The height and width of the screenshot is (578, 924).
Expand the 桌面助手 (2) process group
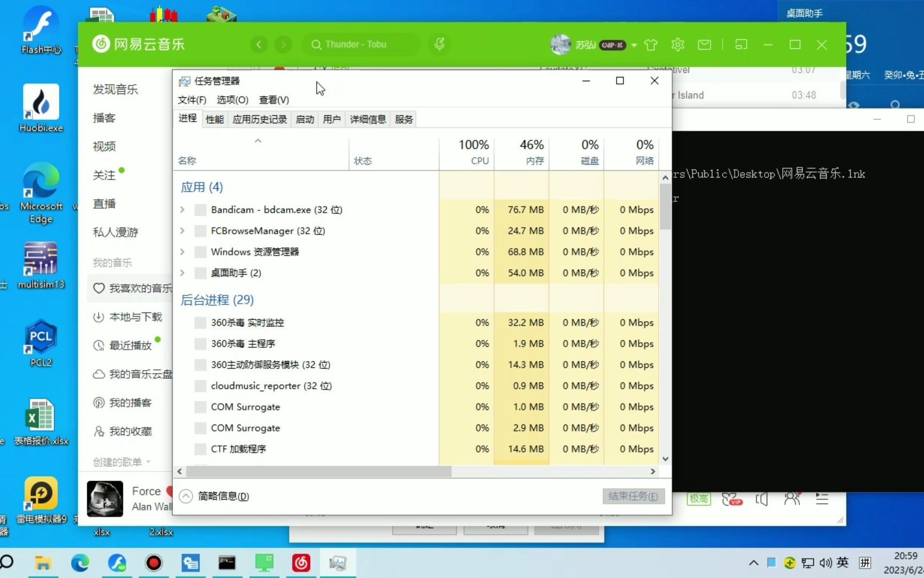click(182, 273)
